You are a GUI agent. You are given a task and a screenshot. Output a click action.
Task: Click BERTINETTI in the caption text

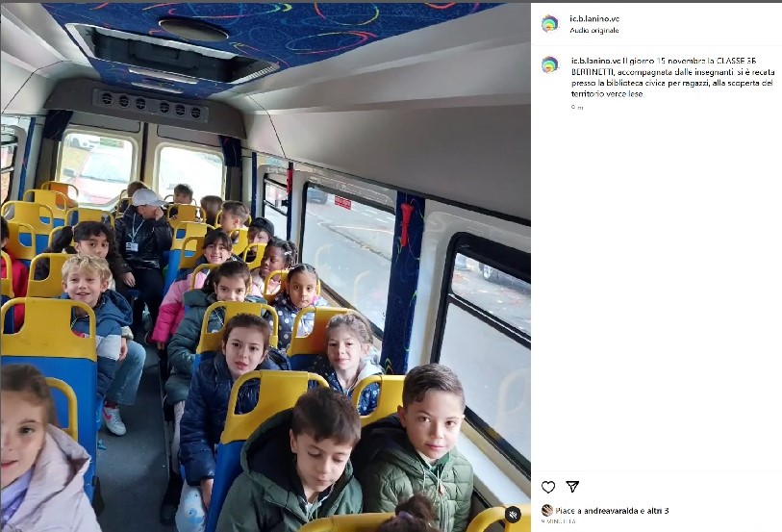[592, 72]
